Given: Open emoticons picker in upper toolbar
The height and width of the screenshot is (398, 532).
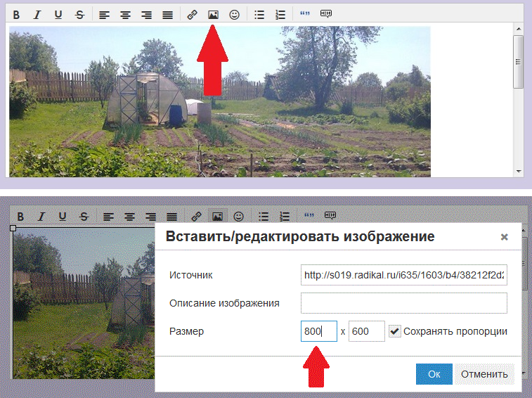Looking at the screenshot, I should tap(234, 15).
